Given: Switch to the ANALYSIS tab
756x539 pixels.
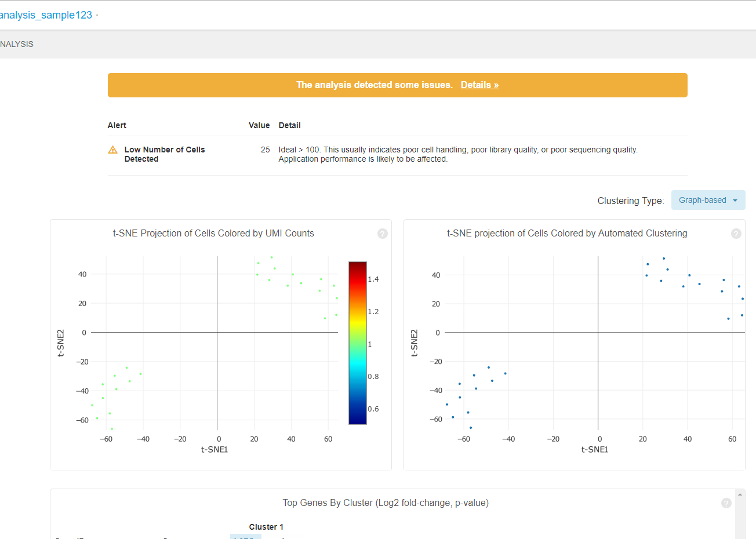Looking at the screenshot, I should point(17,44).
